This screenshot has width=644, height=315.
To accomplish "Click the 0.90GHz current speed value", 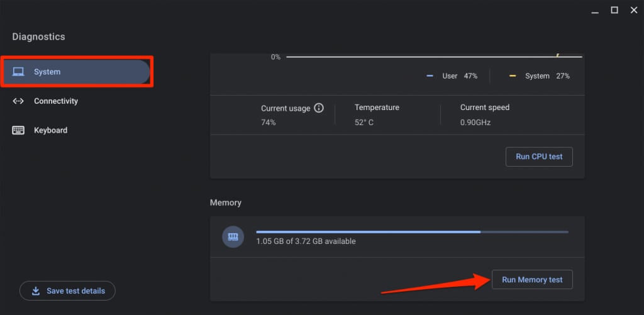I will tap(475, 123).
